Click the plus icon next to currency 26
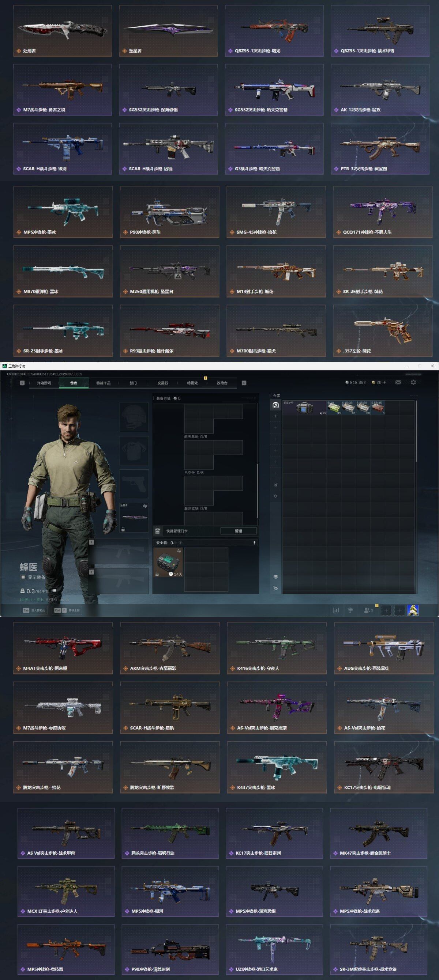The height and width of the screenshot is (980, 439). [384, 382]
